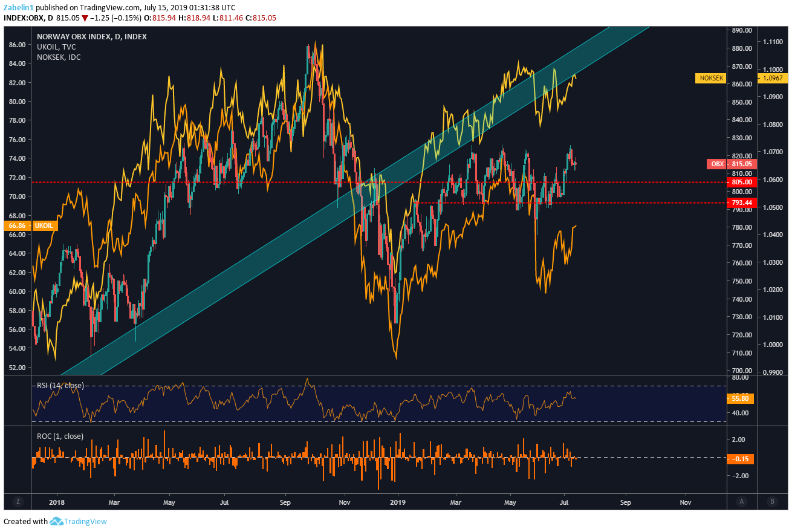The height and width of the screenshot is (532, 792).
Task: Click the ROC (1, close) indicator title
Action: click(x=60, y=435)
